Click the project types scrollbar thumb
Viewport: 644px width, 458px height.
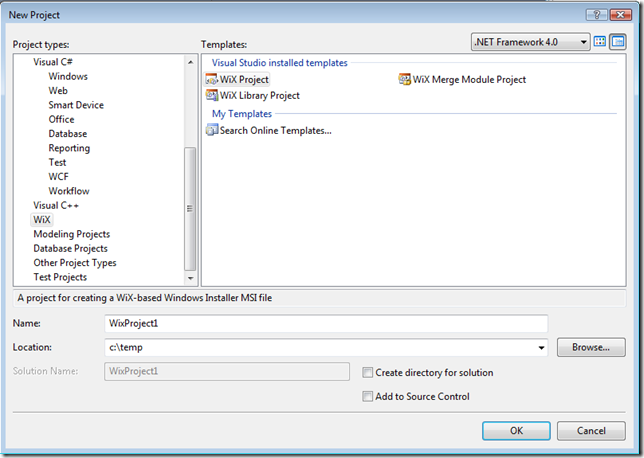190,209
